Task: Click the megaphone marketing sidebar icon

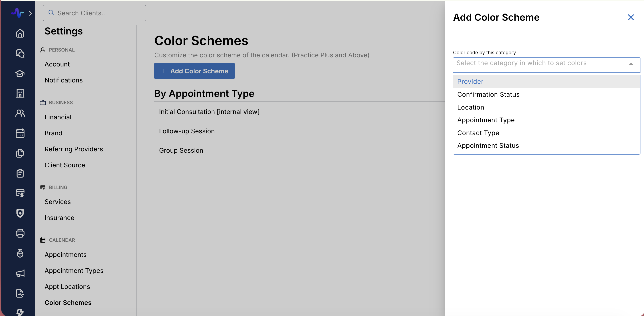Action: [x=20, y=273]
